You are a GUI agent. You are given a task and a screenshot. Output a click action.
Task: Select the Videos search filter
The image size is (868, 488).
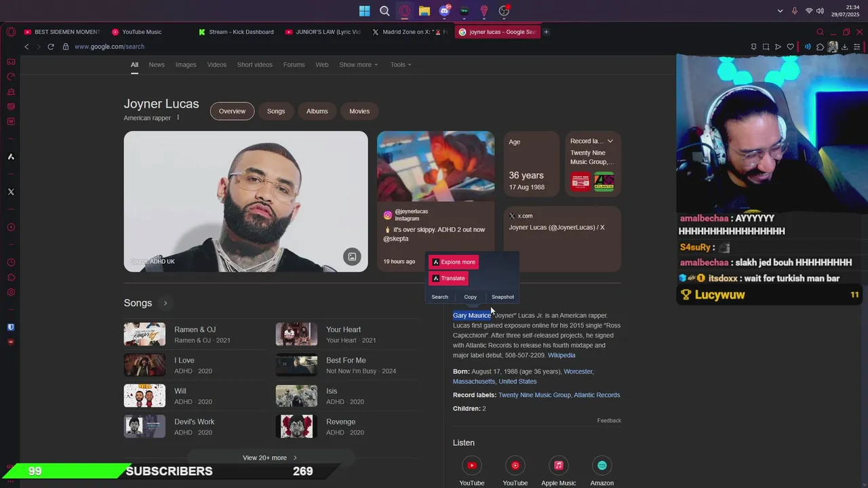[216, 64]
